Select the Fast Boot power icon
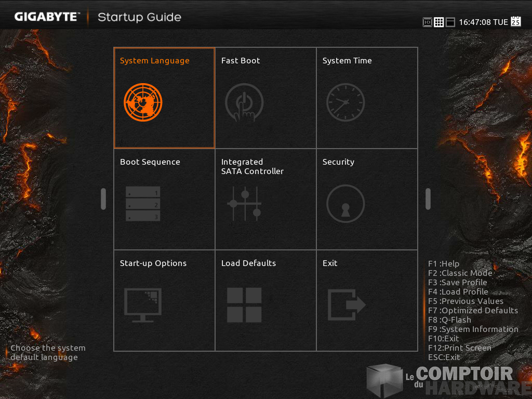The height and width of the screenshot is (399, 532). (x=244, y=102)
